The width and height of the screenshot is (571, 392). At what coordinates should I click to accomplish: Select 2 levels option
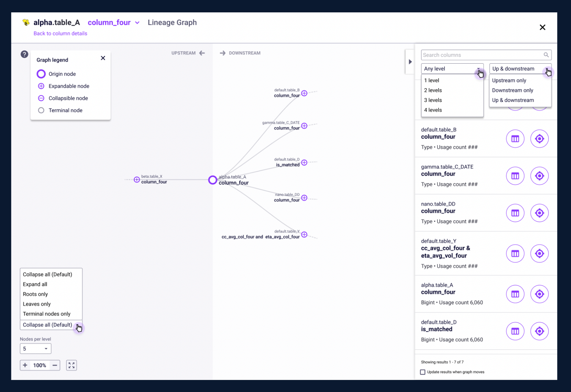tap(452, 90)
